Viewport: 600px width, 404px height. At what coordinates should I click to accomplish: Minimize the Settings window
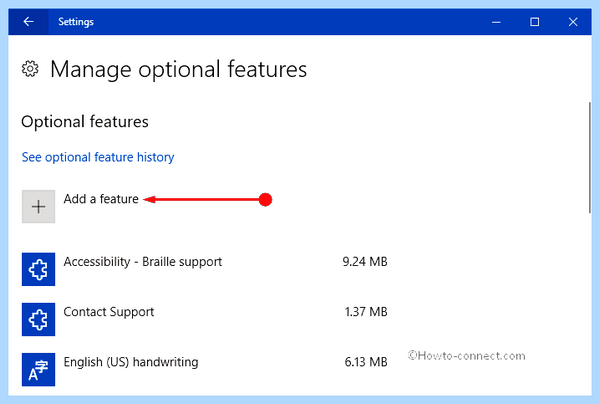pos(496,22)
